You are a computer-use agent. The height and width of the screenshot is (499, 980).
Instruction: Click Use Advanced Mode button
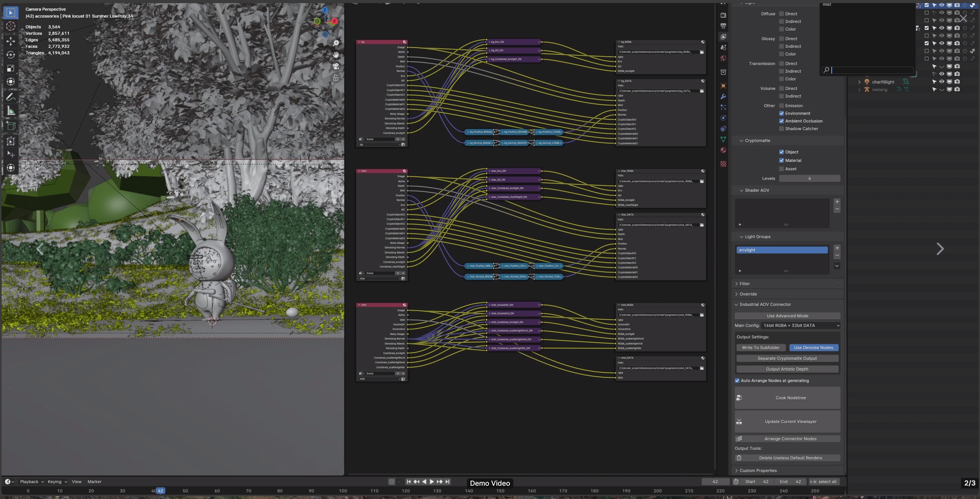coord(787,316)
